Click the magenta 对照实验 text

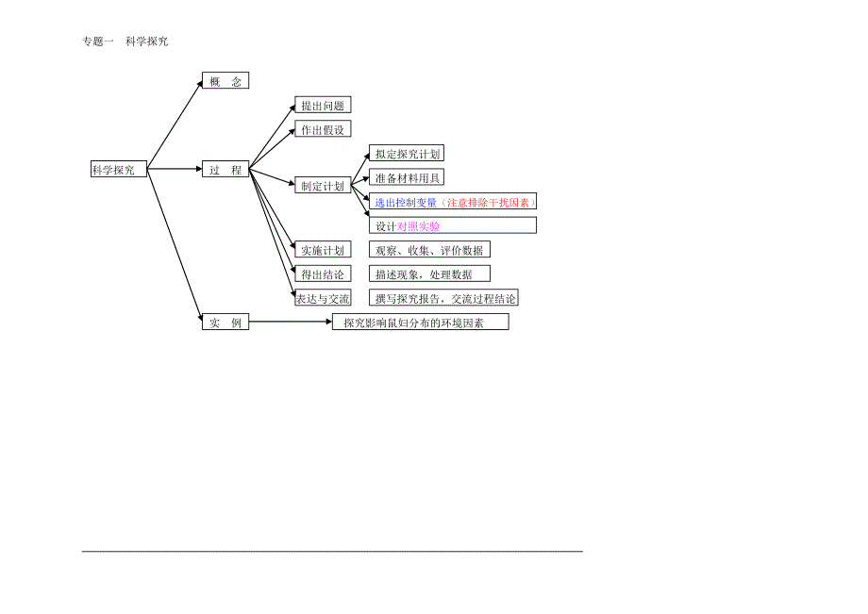[x=418, y=226]
